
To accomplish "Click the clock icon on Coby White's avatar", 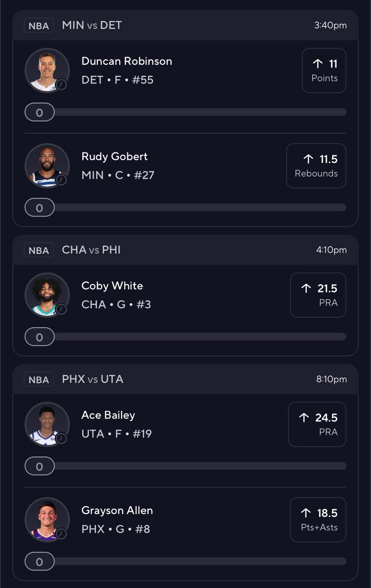I will [61, 309].
